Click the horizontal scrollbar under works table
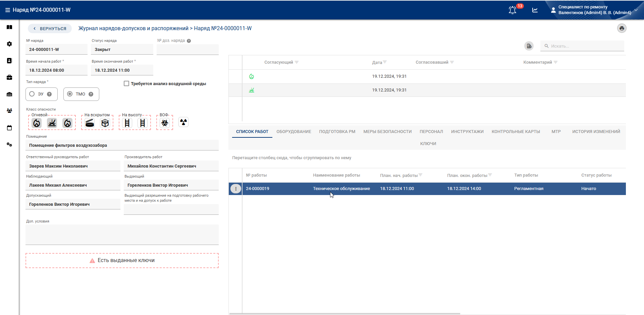 tap(344, 314)
